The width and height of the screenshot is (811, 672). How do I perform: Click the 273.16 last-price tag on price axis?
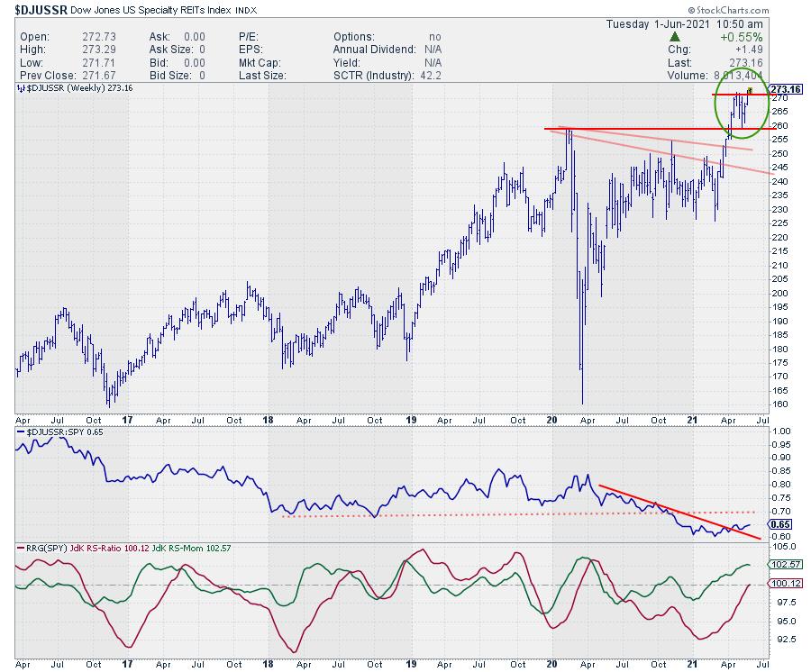788,89
